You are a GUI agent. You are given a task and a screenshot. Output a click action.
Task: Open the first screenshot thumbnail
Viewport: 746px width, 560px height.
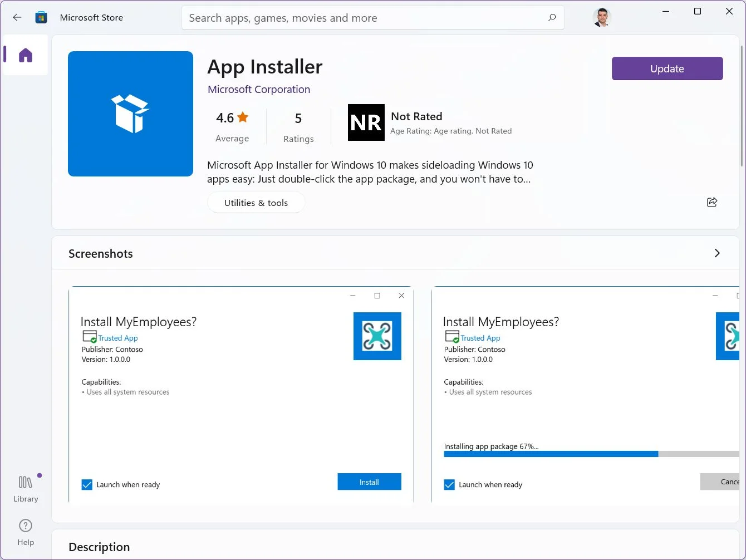241,394
